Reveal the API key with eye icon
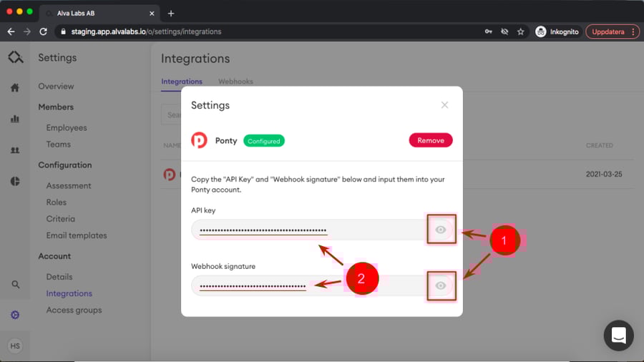 coord(441,230)
